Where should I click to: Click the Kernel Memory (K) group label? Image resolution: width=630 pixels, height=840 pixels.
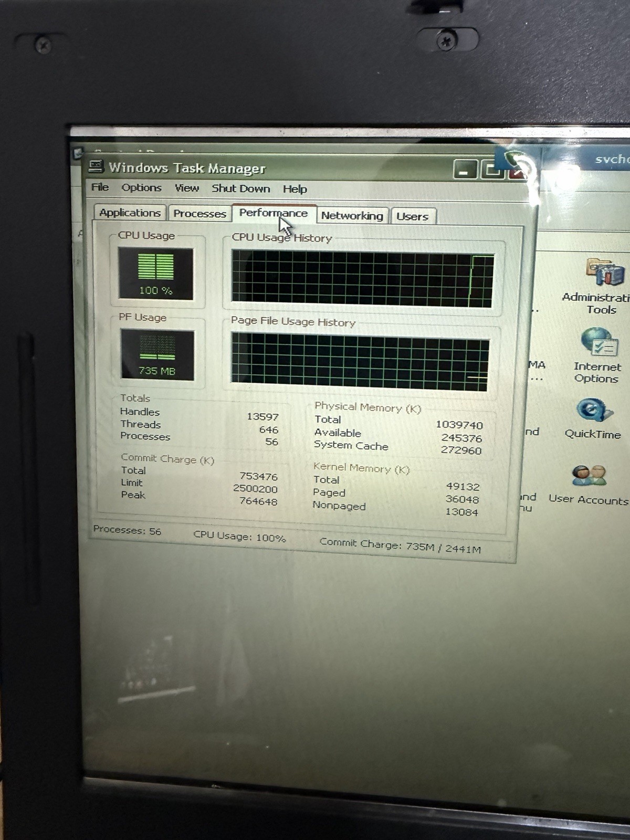[x=361, y=468]
